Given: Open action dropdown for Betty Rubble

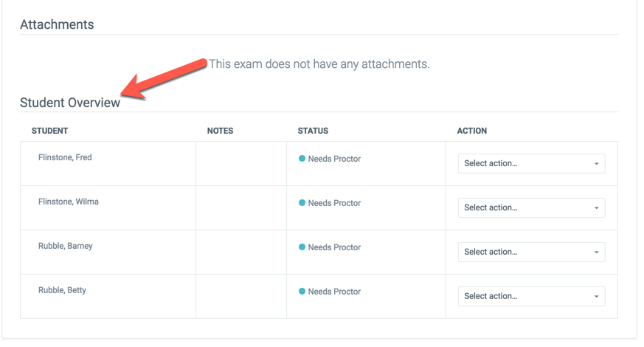Looking at the screenshot, I should (531, 296).
